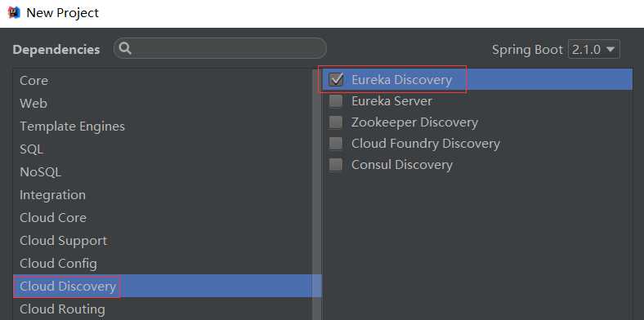Click the search magnifier icon

(125, 49)
